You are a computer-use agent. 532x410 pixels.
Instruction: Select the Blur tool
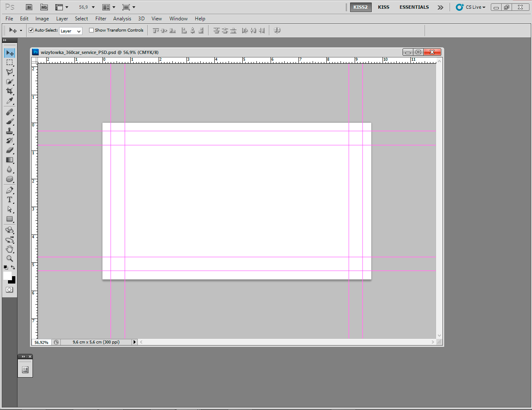coord(10,170)
